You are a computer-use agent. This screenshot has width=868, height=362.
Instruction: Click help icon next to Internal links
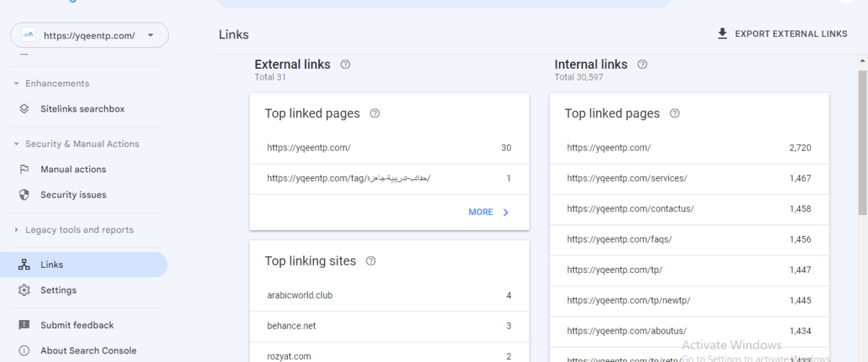click(642, 64)
